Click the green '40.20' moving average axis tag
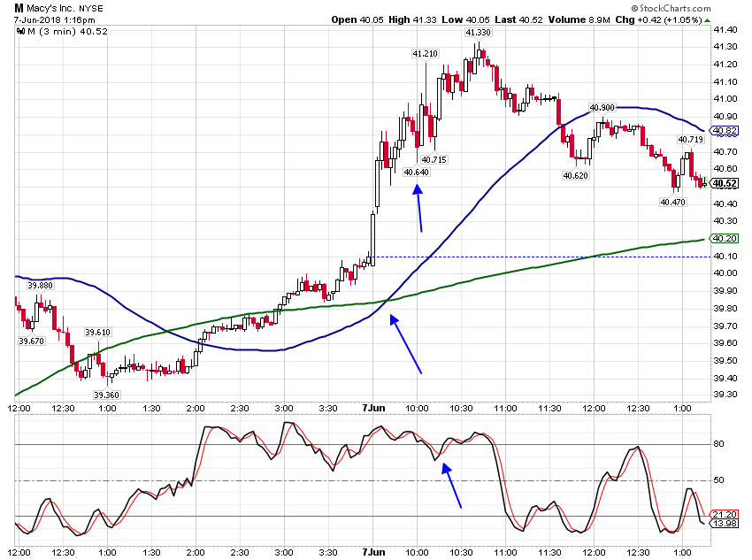The height and width of the screenshot is (560, 752). (725, 238)
